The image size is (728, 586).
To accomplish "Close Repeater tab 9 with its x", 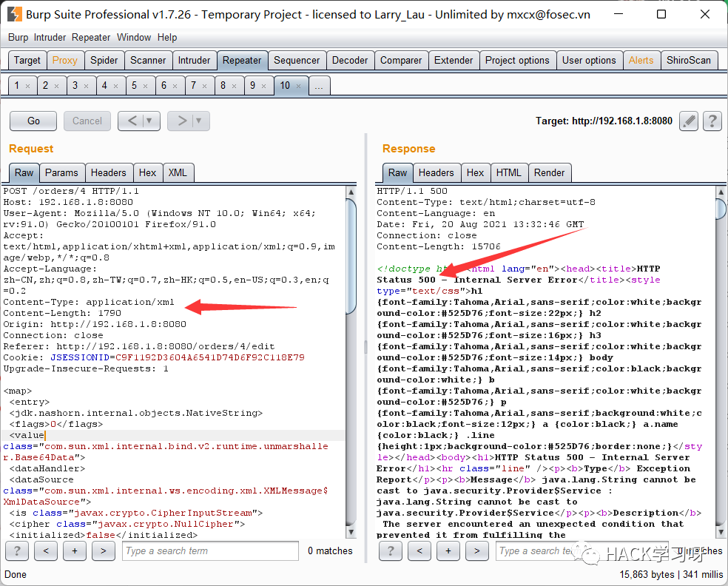I will click(263, 86).
